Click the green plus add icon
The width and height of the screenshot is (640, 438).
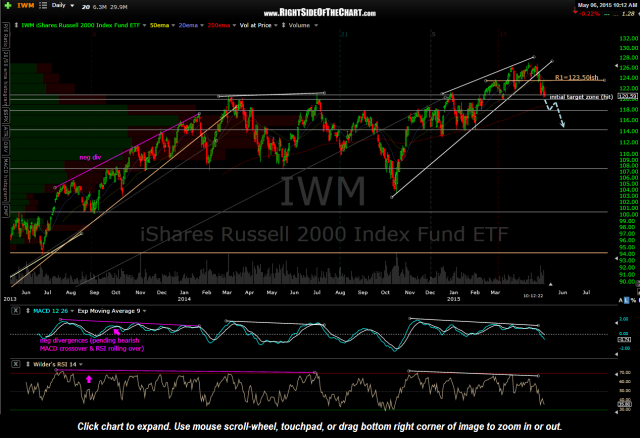point(8,6)
